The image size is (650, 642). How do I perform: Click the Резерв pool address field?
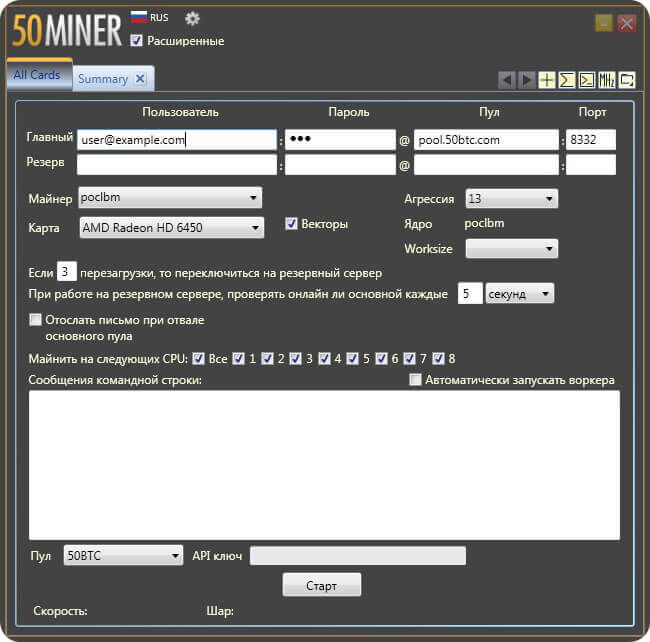[x=486, y=165]
